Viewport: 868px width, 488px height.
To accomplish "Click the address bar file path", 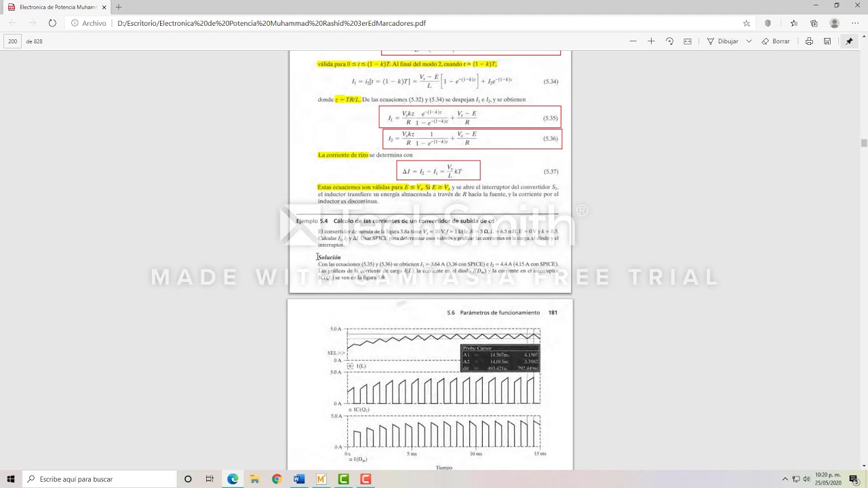I will click(x=271, y=23).
